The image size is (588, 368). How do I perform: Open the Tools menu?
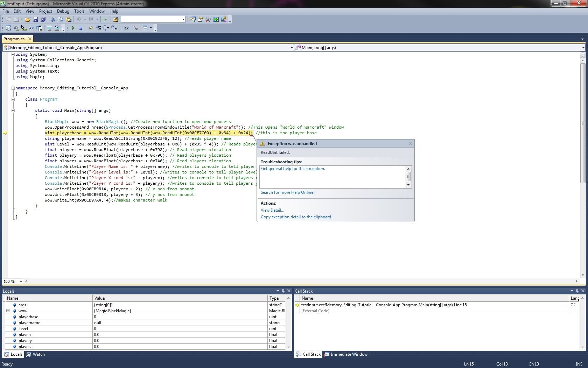click(79, 11)
